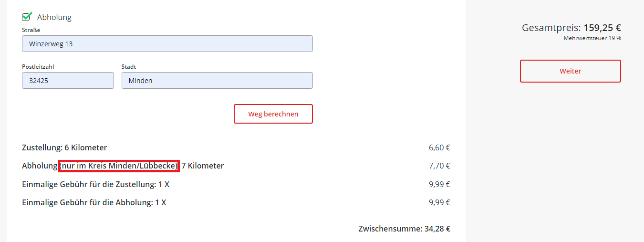Click the highlighted 'nur im Kreis Minden/Lübbecke' text
644x242 pixels.
(119, 166)
